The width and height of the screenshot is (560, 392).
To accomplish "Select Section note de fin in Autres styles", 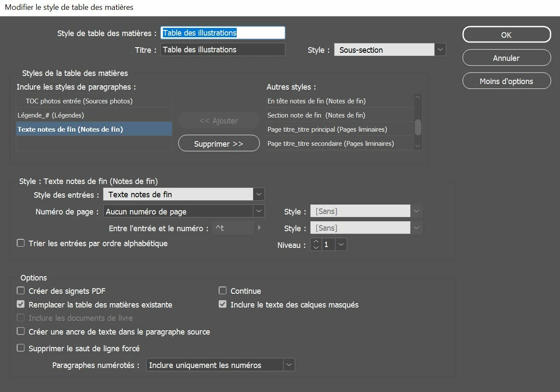I will pos(340,115).
